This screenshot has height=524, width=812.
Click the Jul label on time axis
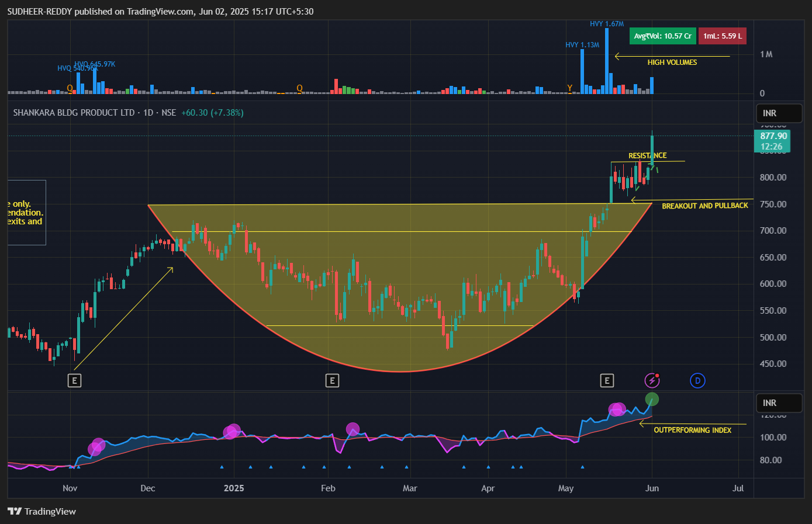[x=738, y=488]
